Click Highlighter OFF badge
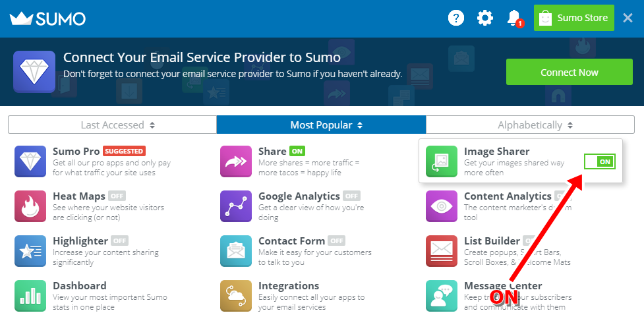 click(120, 241)
